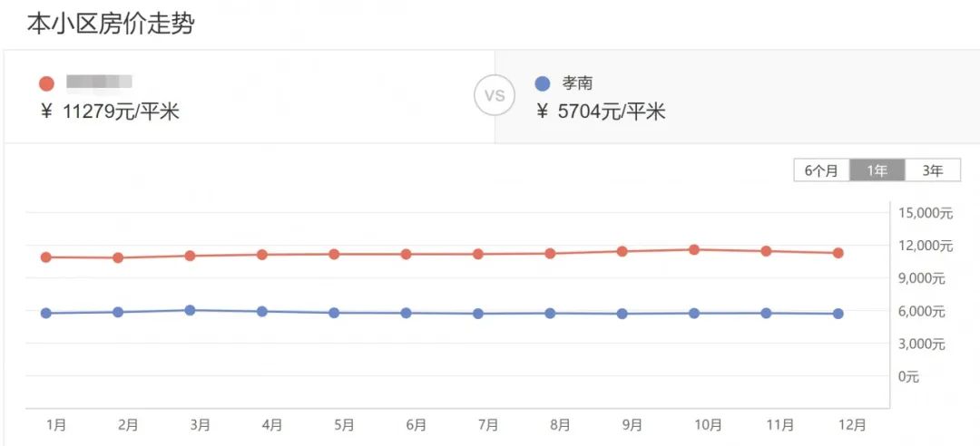Click the ¥ 5704元/平米 price text
Viewport: 980px width, 446px height.
point(602,111)
